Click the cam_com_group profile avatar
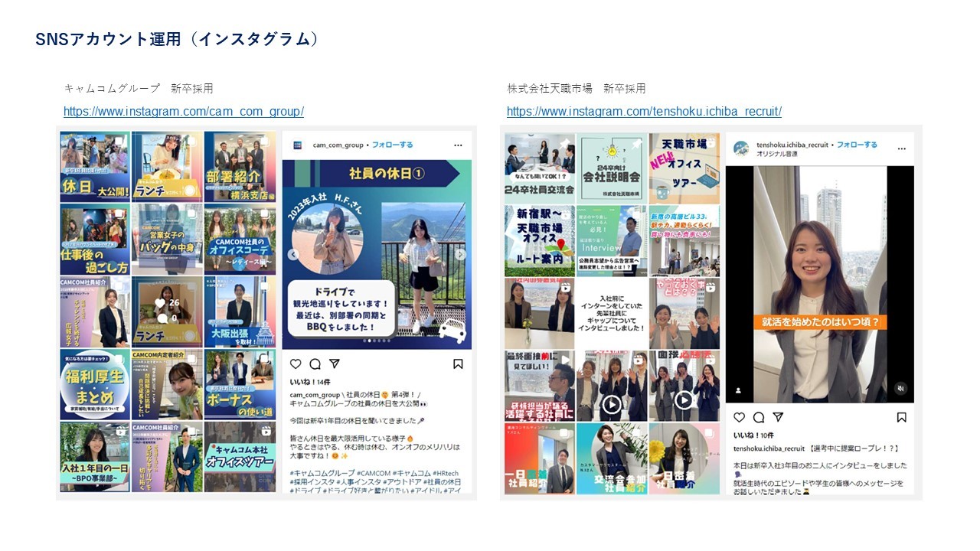This screenshot has width=980, height=551. (298, 145)
